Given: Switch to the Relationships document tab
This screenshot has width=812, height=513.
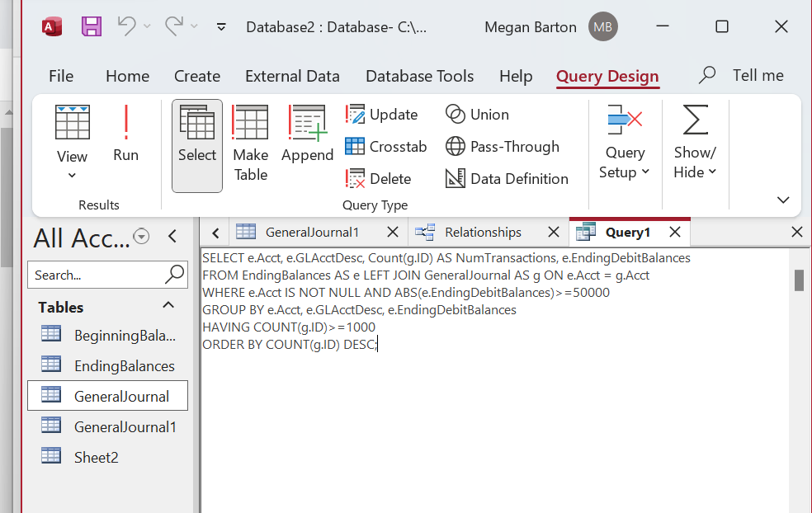Looking at the screenshot, I should [x=482, y=232].
